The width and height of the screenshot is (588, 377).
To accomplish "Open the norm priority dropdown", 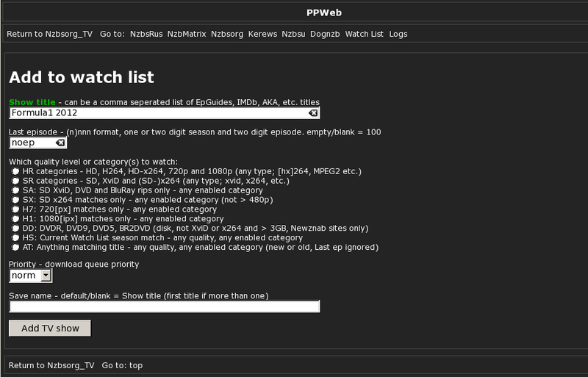I will coord(31,276).
